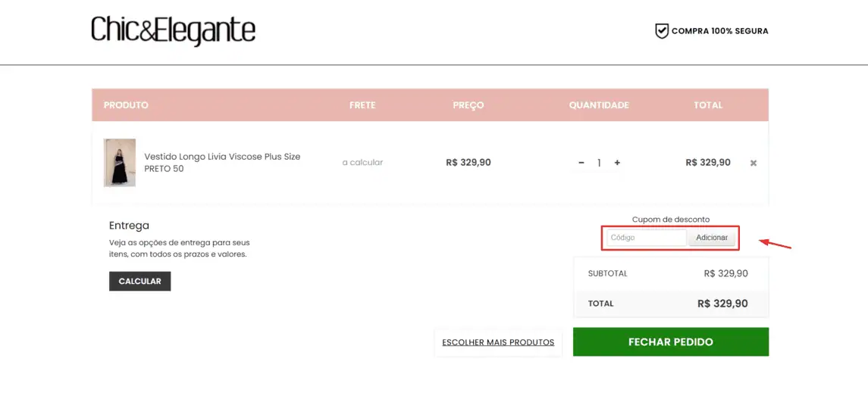Click the Cupom de desconto label
Screen dimensions: 868x396
(x=670, y=220)
